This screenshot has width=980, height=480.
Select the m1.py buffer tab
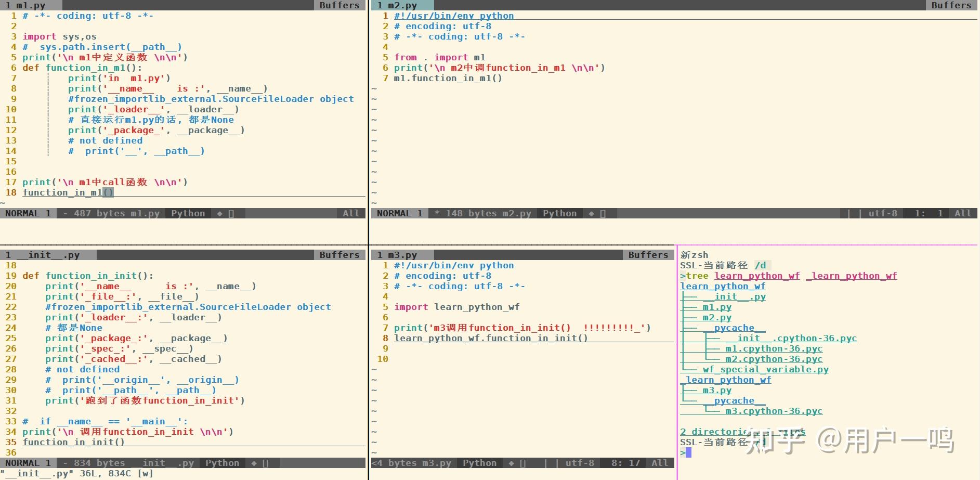tap(31, 5)
